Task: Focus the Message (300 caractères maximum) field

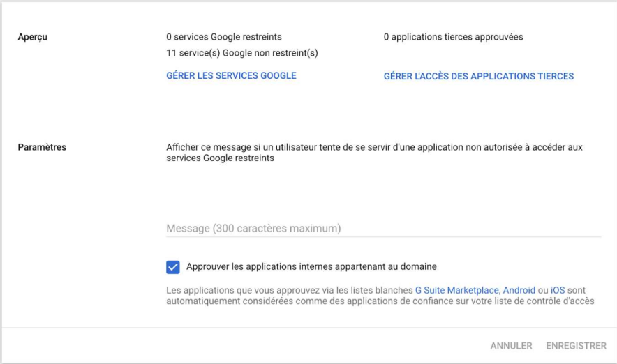Action: click(x=382, y=228)
